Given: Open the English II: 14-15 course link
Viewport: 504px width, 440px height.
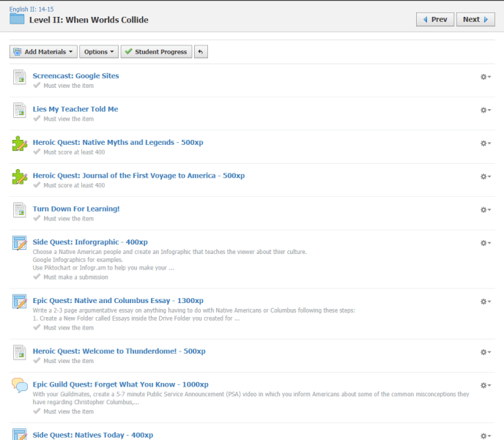Looking at the screenshot, I should click(31, 9).
